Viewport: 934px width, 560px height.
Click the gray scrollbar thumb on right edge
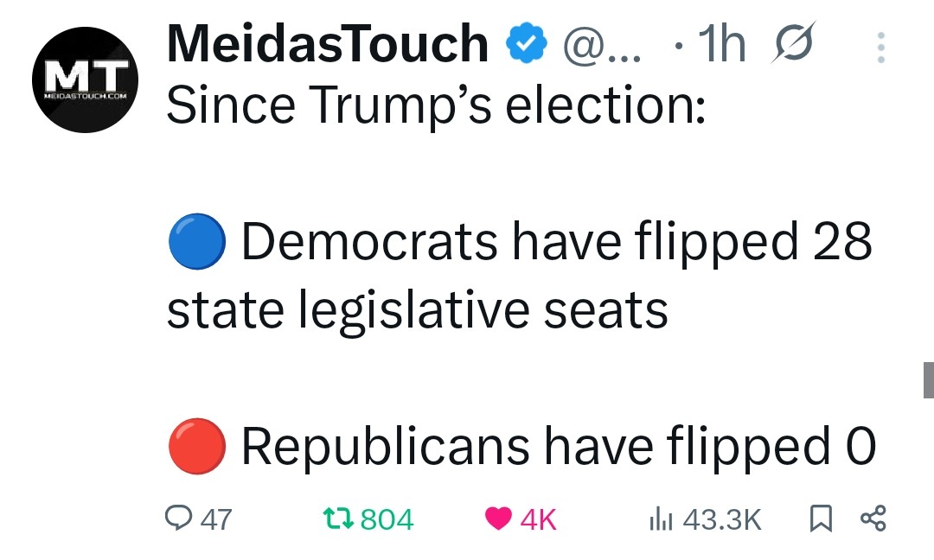click(928, 380)
